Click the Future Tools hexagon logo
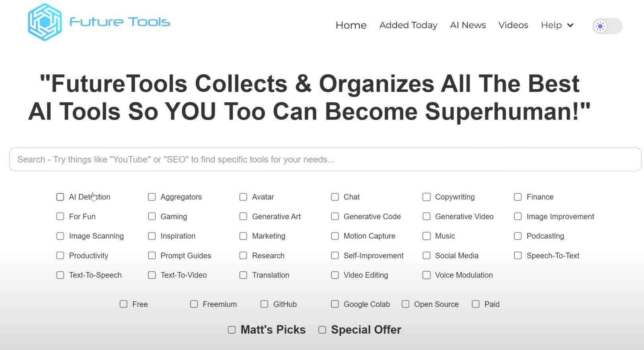Image resolution: width=644 pixels, height=350 pixels. point(45,22)
